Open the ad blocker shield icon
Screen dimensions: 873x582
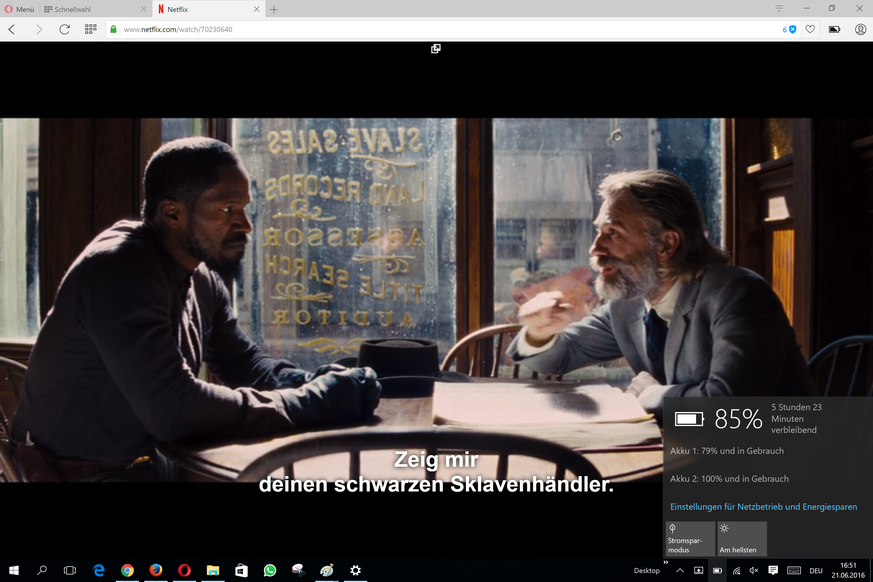(789, 29)
